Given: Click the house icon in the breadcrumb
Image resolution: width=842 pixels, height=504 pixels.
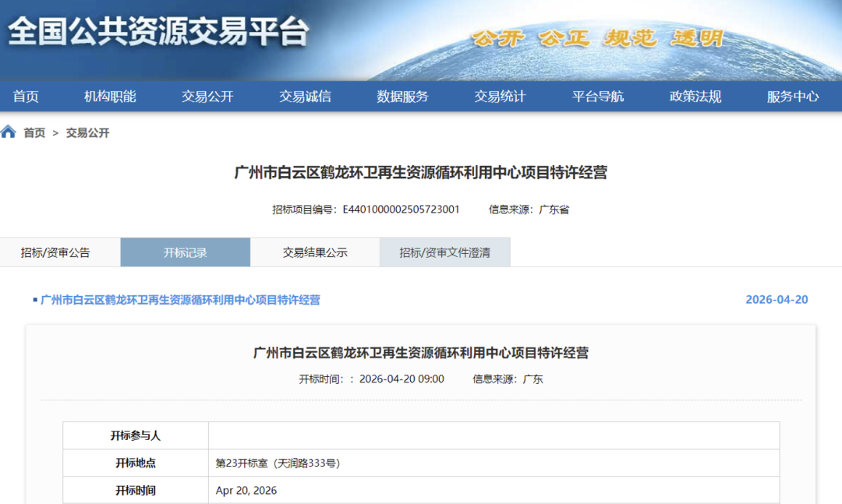Looking at the screenshot, I should pos(9,132).
